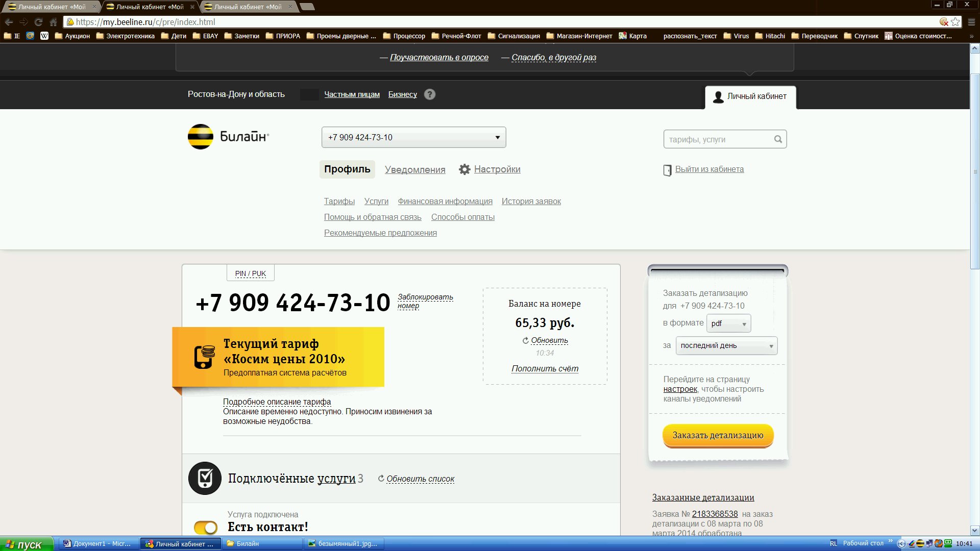The image size is (980, 551).
Task: Open the настроек settings page link
Action: tap(680, 389)
